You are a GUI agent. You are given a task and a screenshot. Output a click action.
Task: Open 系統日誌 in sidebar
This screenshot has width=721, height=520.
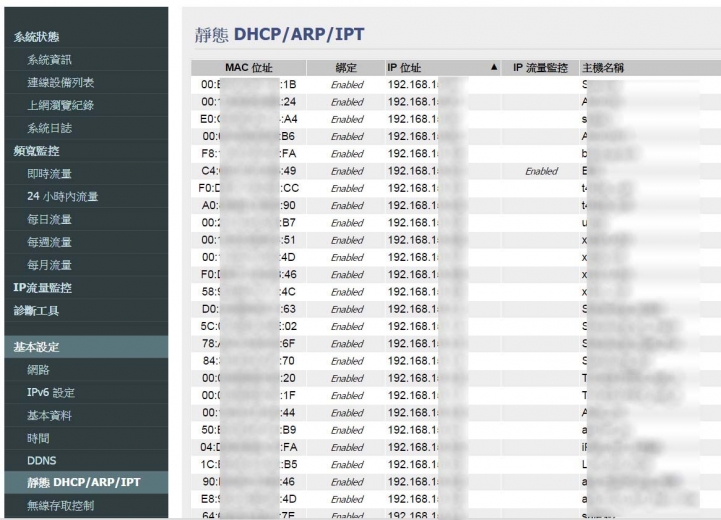tap(49, 128)
